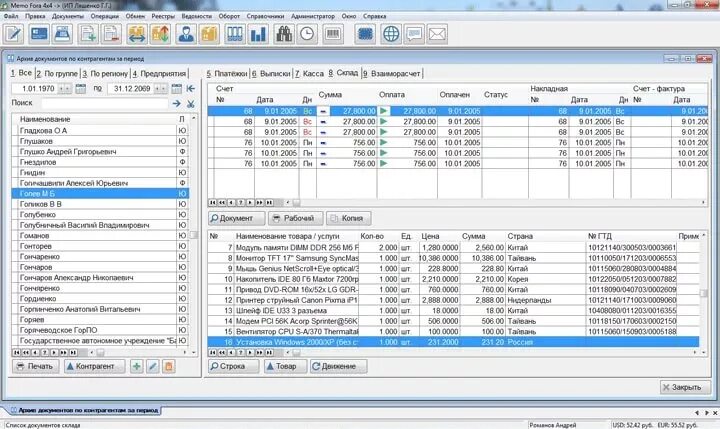720x429 pixels.
Task: Click the binoculars search toolbar icon
Action: [x=284, y=34]
